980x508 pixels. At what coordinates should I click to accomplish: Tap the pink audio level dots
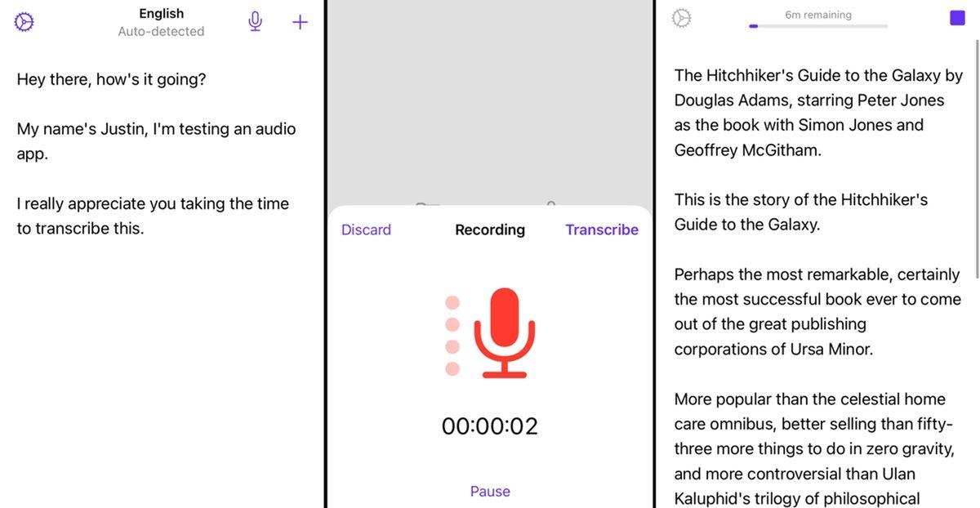pos(452,336)
